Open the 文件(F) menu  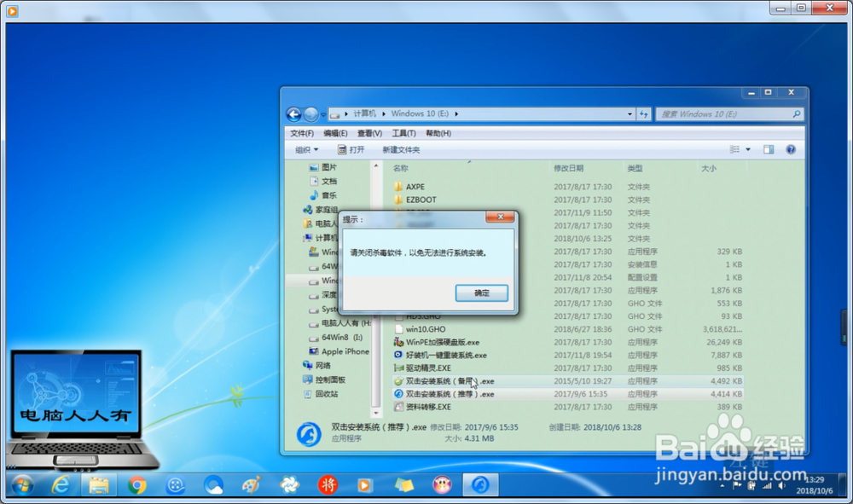point(302,133)
